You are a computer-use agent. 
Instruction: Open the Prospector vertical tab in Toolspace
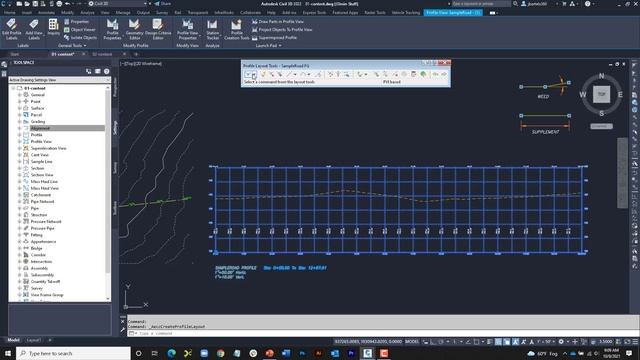115,87
